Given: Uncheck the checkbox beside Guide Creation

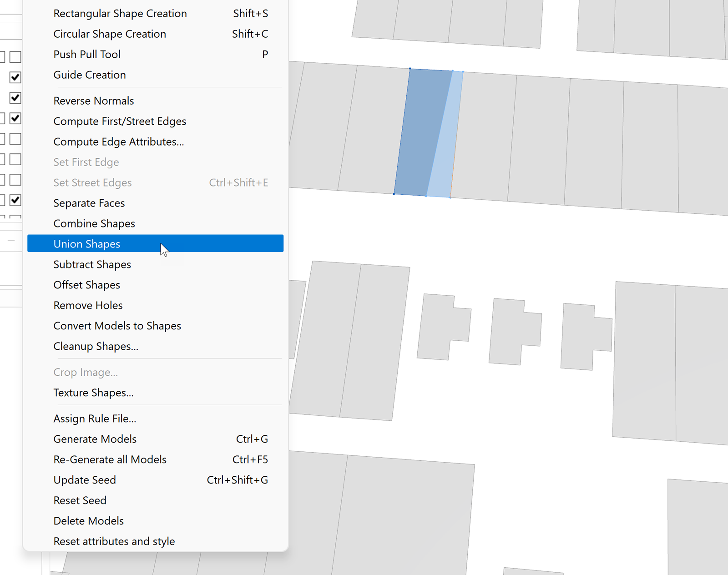Looking at the screenshot, I should point(15,77).
